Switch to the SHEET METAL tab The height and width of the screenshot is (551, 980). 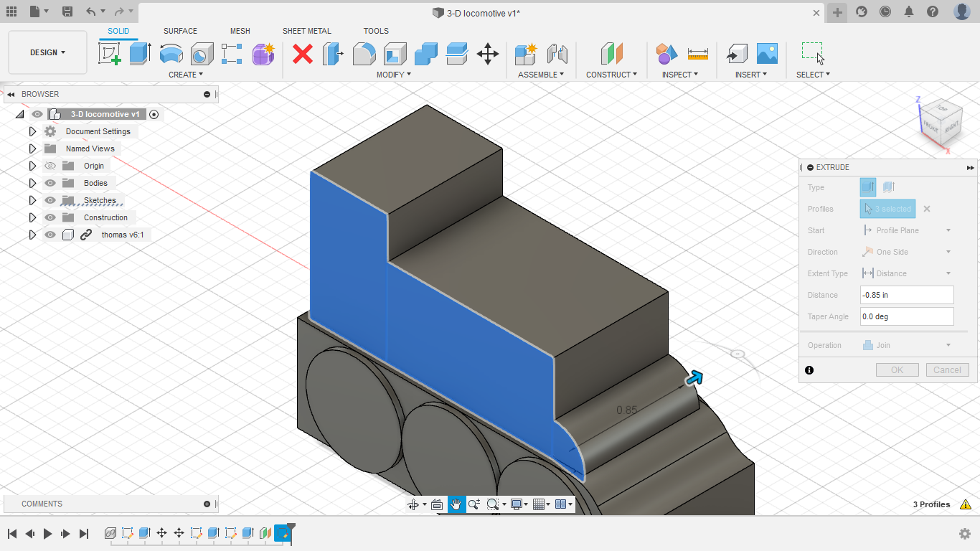pos(307,31)
